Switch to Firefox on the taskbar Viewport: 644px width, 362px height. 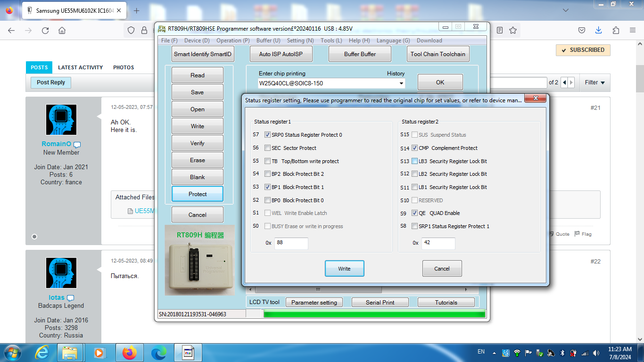(129, 353)
